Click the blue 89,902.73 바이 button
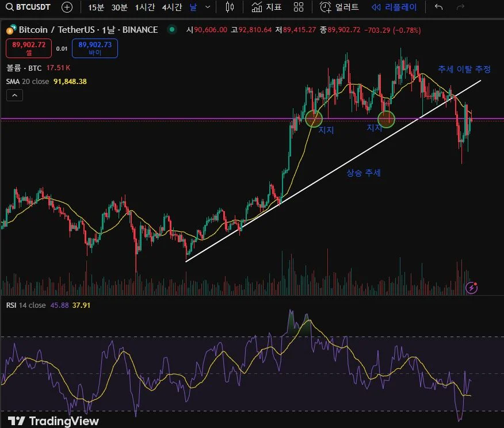The height and width of the screenshot is (428, 504). [x=95, y=48]
